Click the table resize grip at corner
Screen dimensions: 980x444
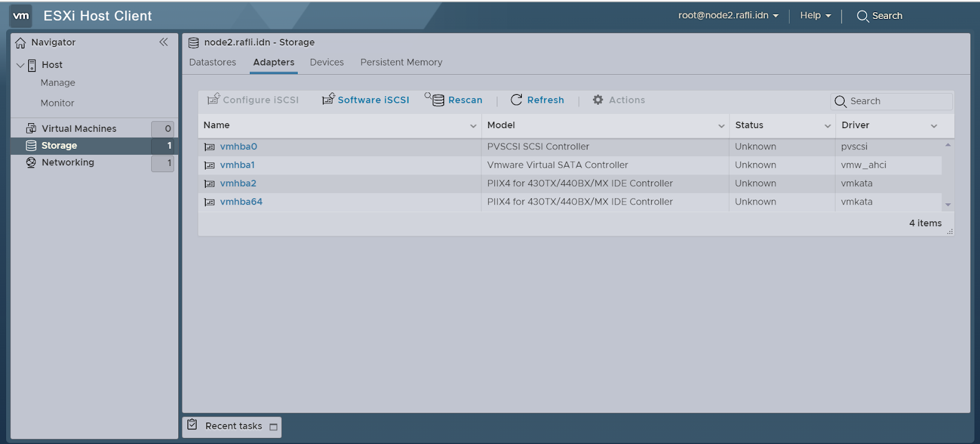(950, 231)
